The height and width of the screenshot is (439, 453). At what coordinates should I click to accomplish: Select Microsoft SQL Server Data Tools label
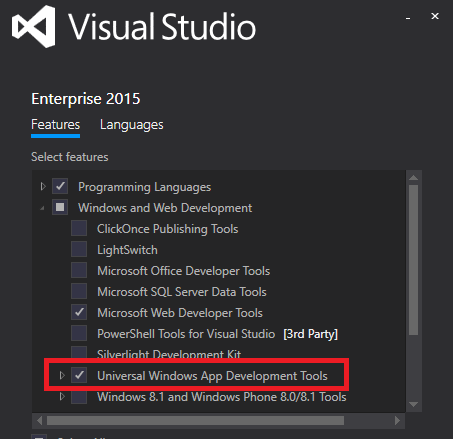pos(182,292)
